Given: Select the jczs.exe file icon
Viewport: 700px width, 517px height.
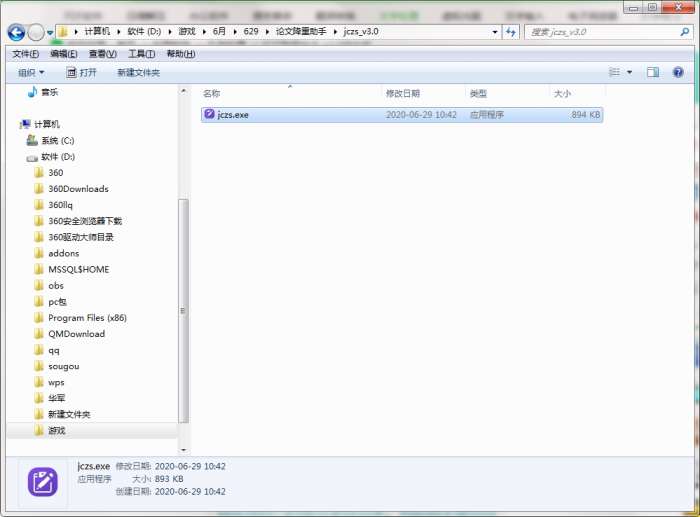Looking at the screenshot, I should click(209, 115).
